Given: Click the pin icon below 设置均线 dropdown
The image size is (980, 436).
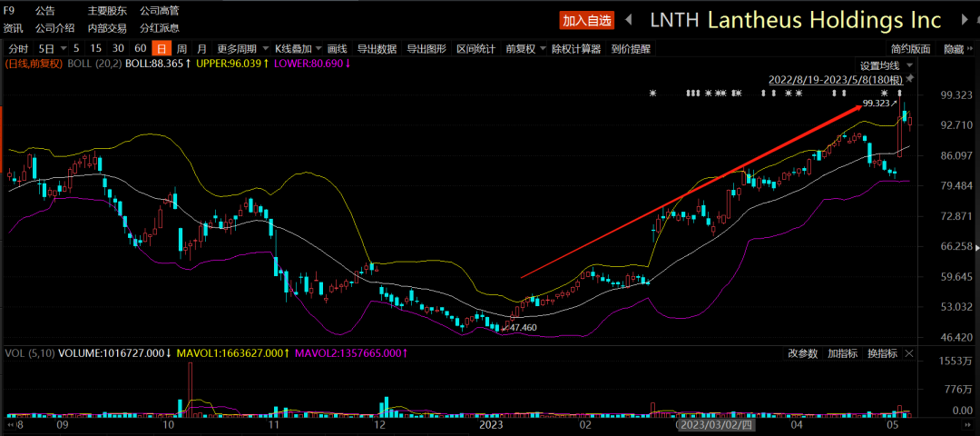Looking at the screenshot, I should 910,80.
